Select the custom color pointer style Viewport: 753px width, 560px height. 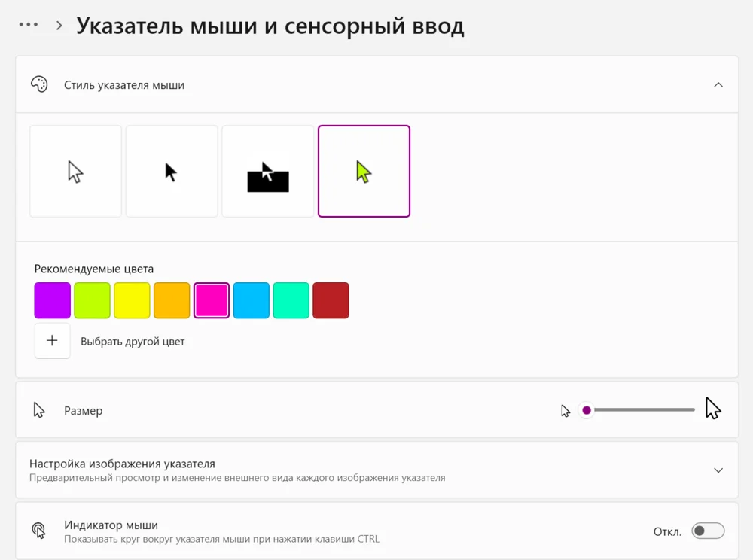click(364, 172)
